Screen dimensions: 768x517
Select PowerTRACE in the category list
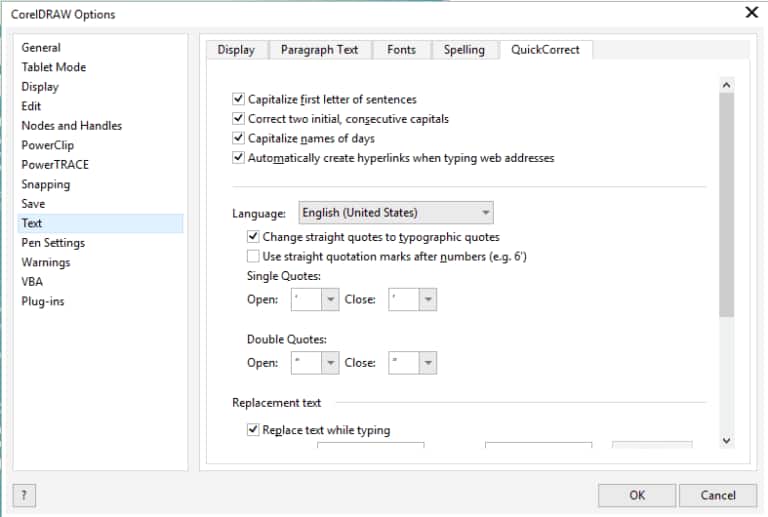[x=55, y=165]
